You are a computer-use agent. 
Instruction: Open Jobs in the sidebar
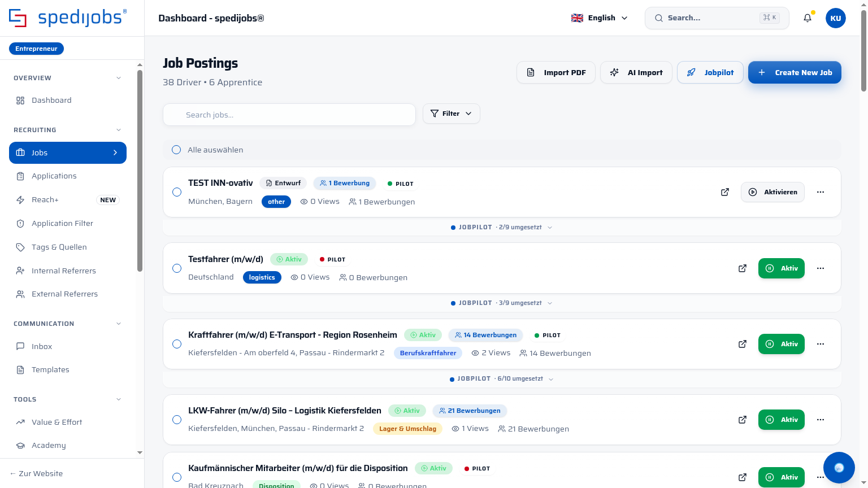pyautogui.click(x=68, y=152)
